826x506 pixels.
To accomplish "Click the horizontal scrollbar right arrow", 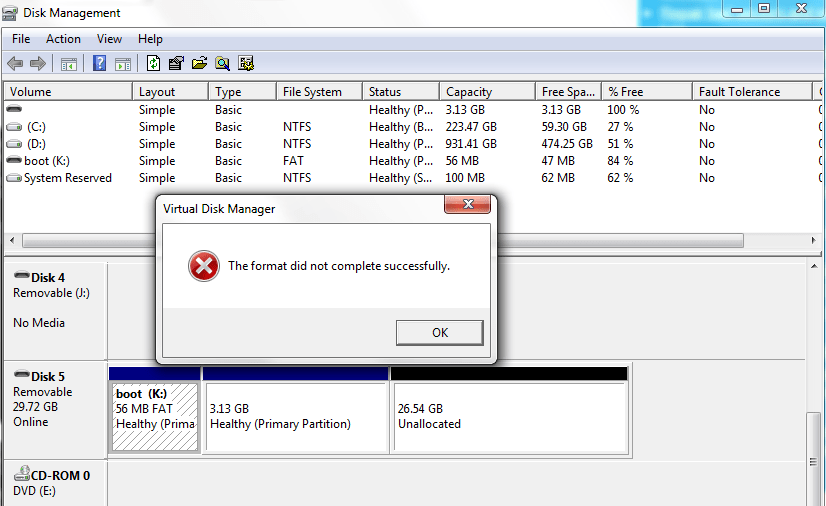I will point(814,240).
